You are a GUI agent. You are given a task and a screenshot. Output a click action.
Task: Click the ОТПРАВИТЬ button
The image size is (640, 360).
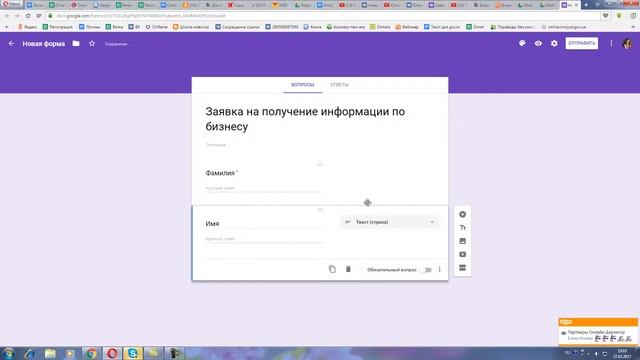(582, 43)
